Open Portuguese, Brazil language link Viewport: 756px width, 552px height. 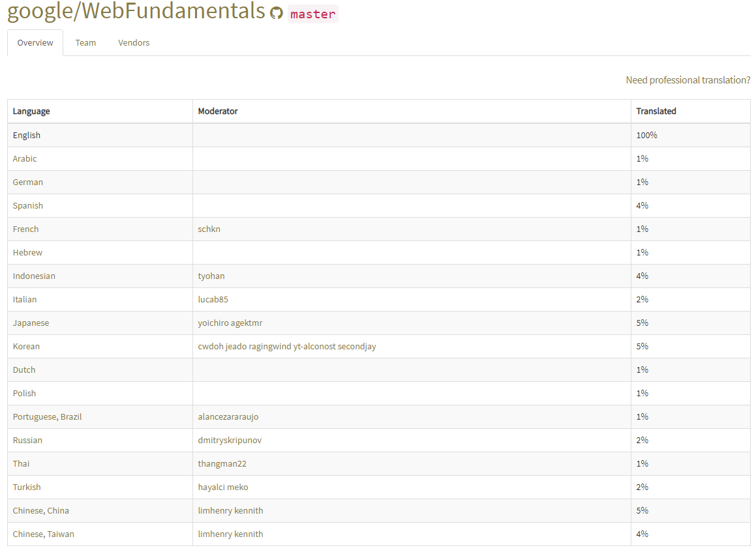click(47, 417)
